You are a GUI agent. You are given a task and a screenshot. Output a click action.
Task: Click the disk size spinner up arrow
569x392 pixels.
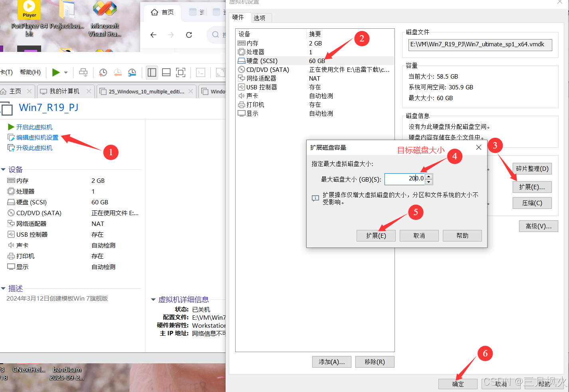tap(429, 176)
